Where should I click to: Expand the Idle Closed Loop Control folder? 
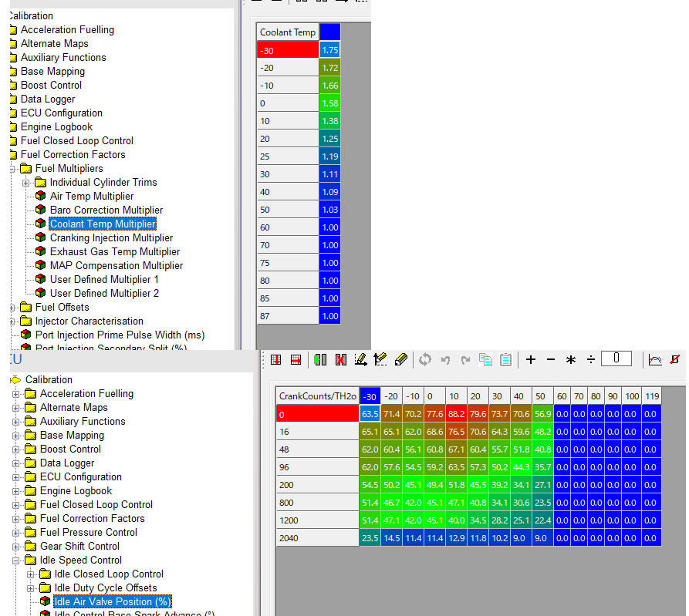pyautogui.click(x=31, y=574)
